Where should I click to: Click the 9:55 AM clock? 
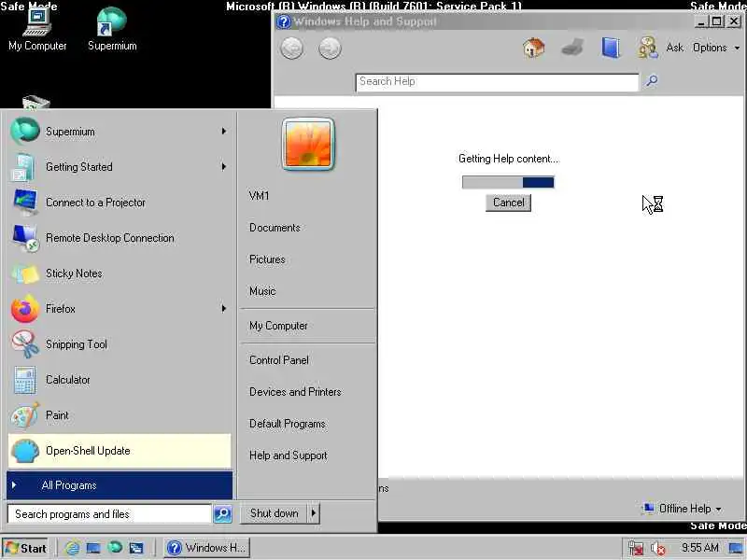pos(699,548)
